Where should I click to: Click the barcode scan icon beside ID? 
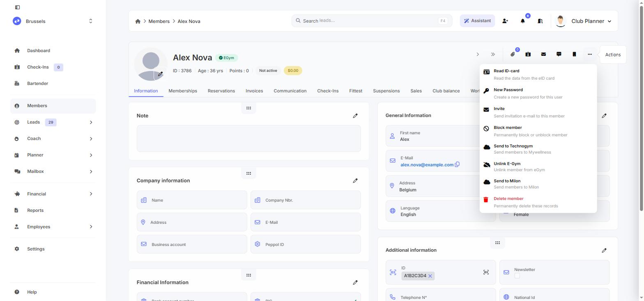(x=486, y=272)
